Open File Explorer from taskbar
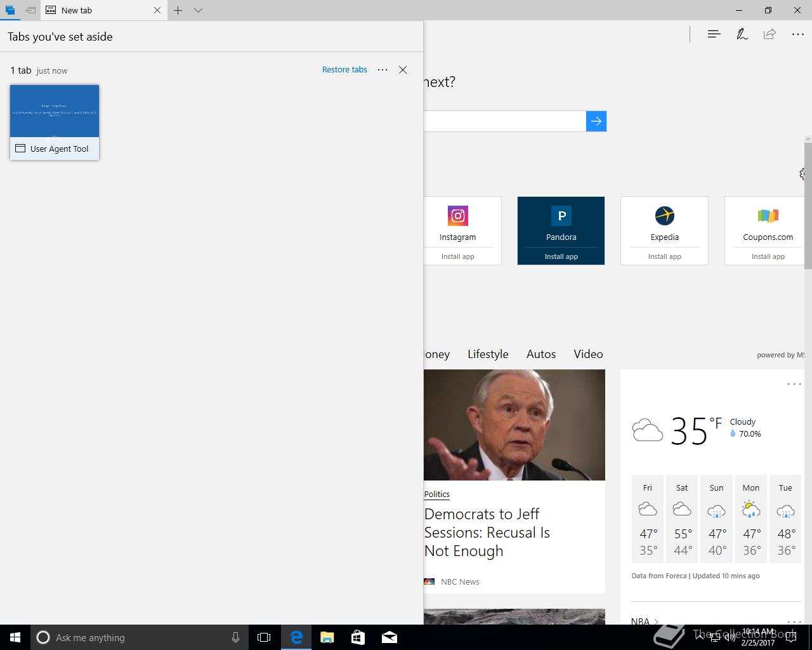The width and height of the screenshot is (812, 650). point(327,637)
